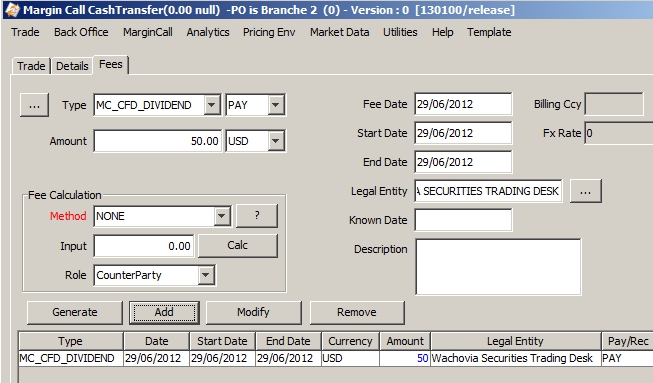Open the Pricing Env menu
The image size is (653, 383).
(269, 32)
